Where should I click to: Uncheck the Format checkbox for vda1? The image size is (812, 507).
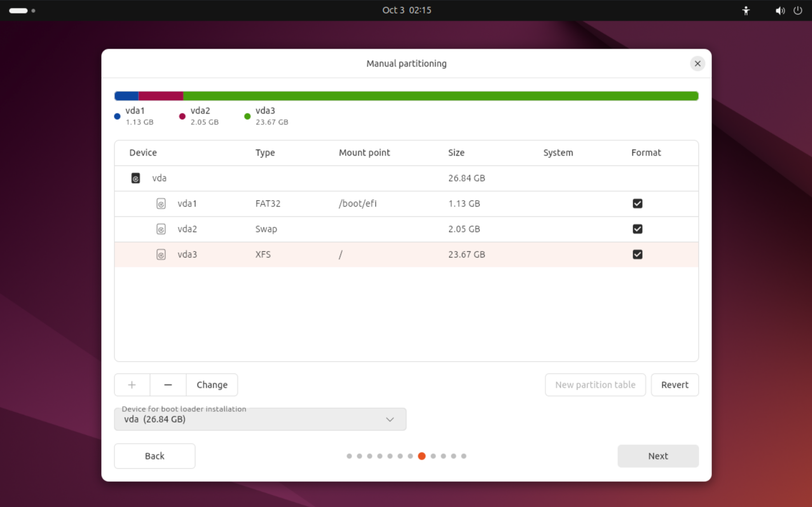pos(637,204)
